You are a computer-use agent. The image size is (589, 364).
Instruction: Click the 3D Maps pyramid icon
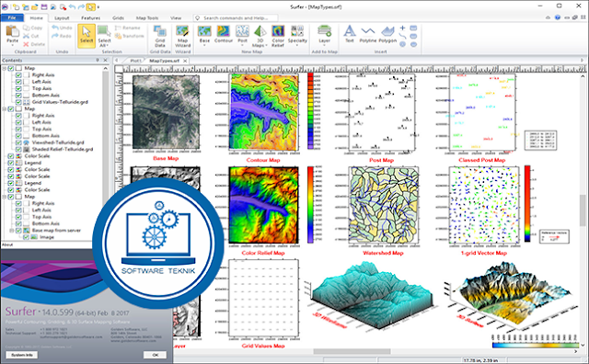coord(260,31)
